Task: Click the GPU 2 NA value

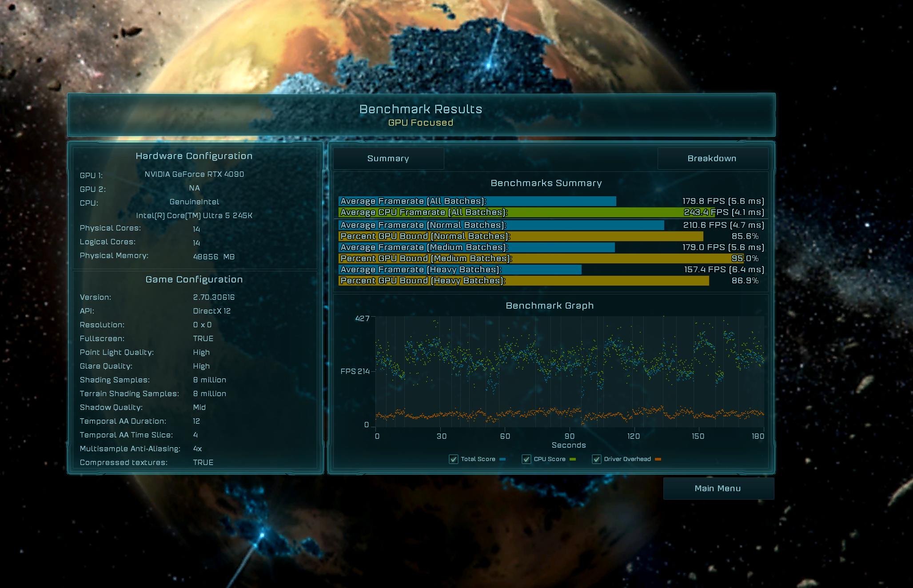Action: (x=195, y=188)
